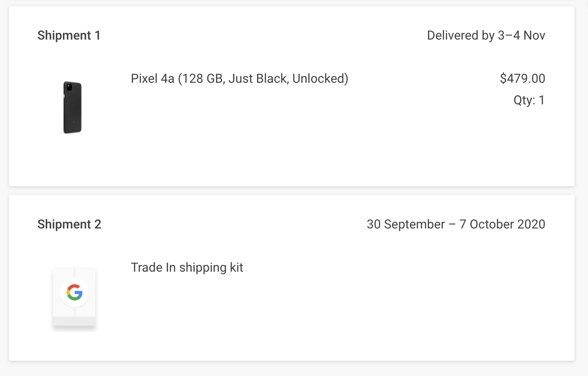
Task: Click the $479.00 price
Action: point(522,79)
